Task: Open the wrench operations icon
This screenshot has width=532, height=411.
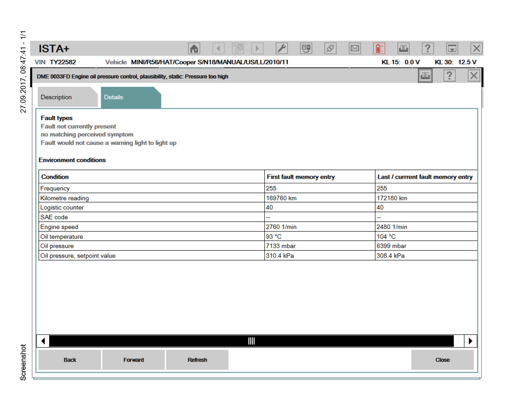Action: (x=282, y=48)
